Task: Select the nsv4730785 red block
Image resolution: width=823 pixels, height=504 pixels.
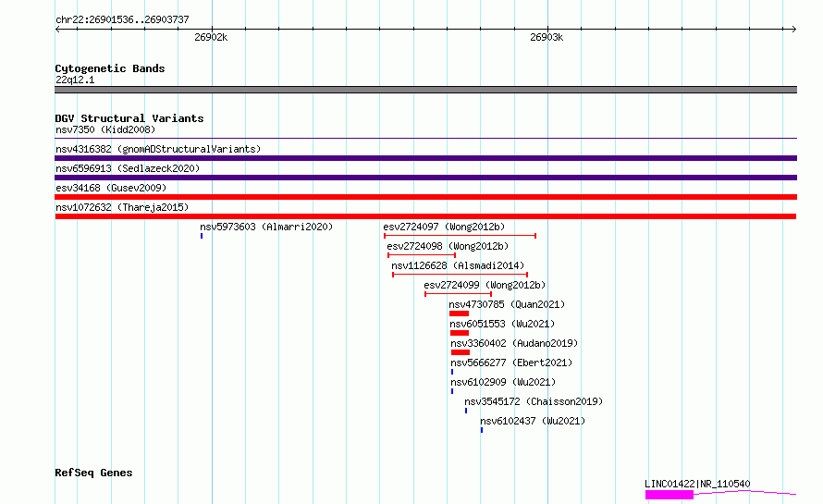Action: click(x=460, y=313)
